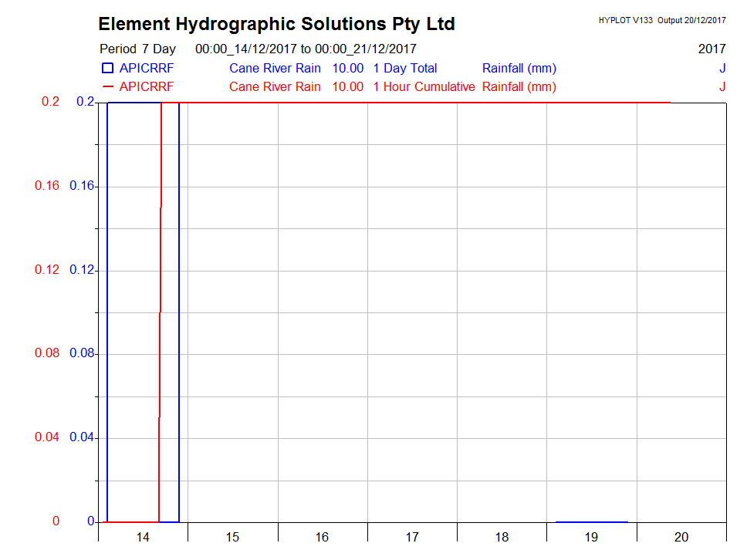747x560 pixels.
Task: Click the blue 'Rainfall (mm)' unit label
Action: 519,68
